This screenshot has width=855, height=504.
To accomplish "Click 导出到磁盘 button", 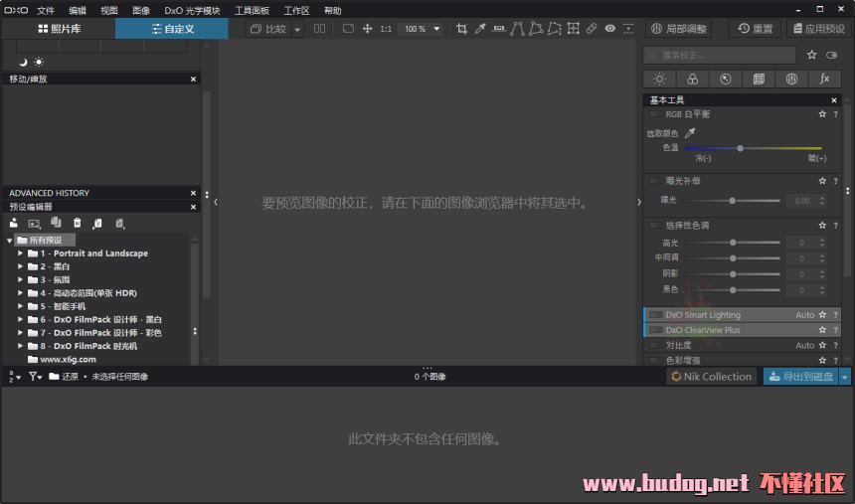I will (801, 377).
